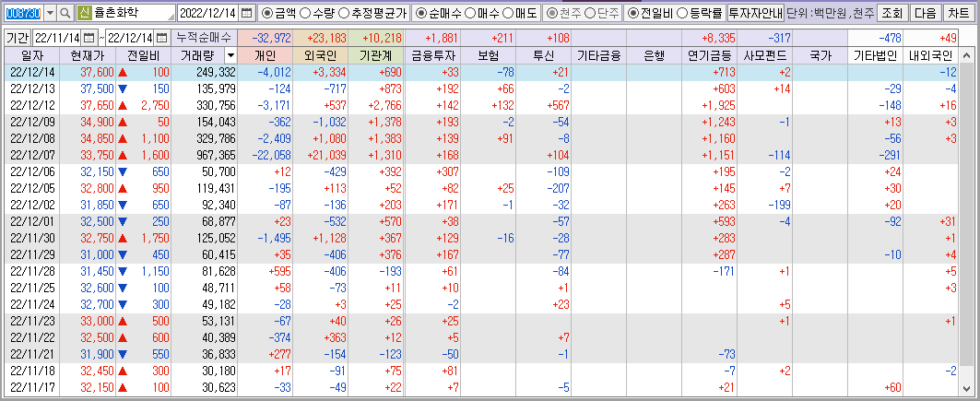Viewport: 980px width, 401px height.
Task: Click the 투신 column header
Action: [544, 55]
